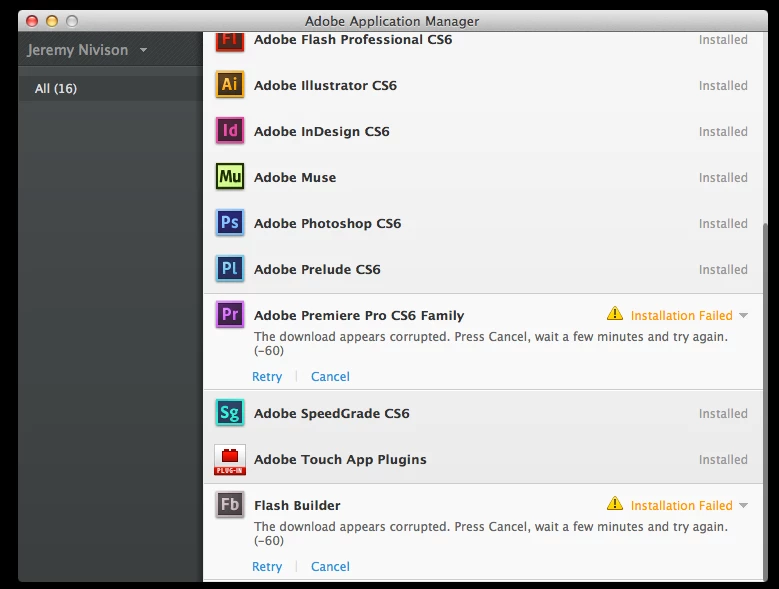The height and width of the screenshot is (589, 779).
Task: Click Premiere Pro's corrupted download error message
Action: 491,343
